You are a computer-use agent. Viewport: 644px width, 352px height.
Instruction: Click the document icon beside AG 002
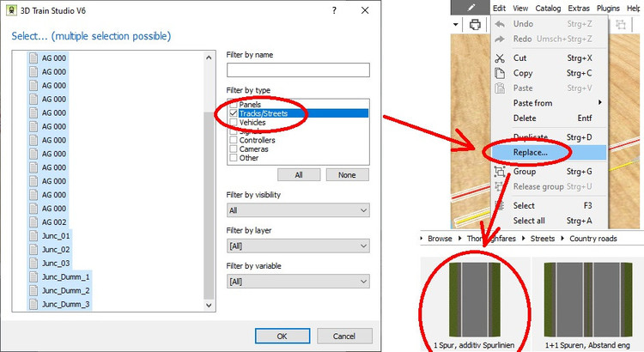[33, 222]
